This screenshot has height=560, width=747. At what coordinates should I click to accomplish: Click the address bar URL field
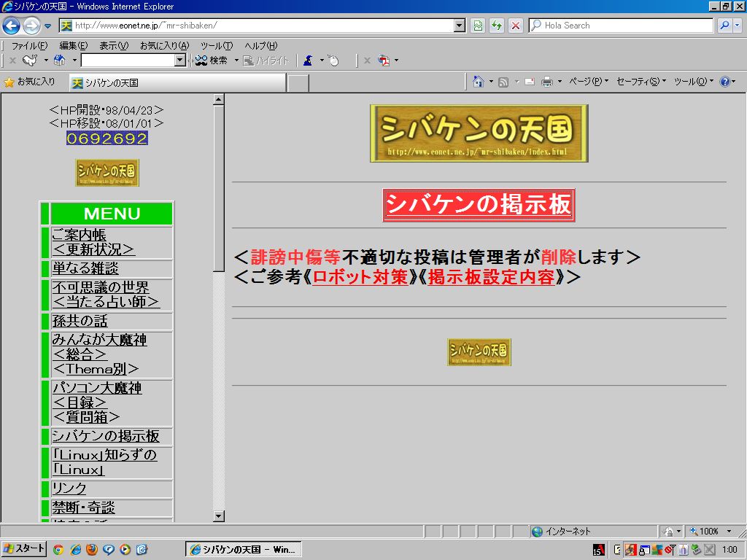[258, 26]
